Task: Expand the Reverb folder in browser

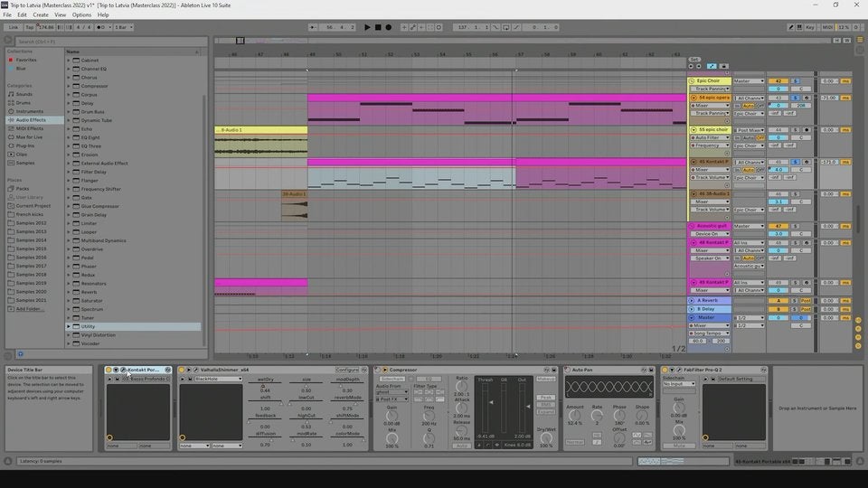Action: pos(70,292)
